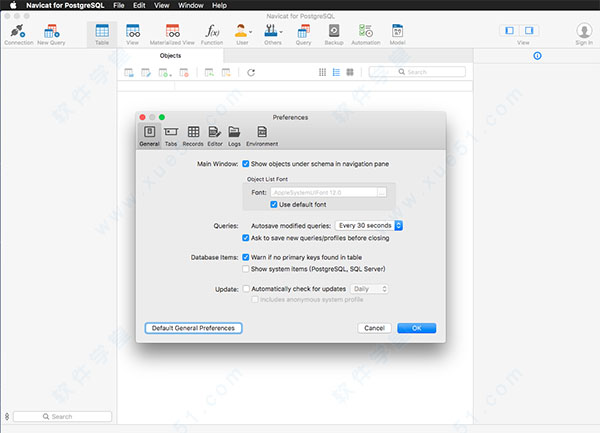Viewport: 600px width, 433px height.
Task: Click Default General Preferences button
Action: 193,328
